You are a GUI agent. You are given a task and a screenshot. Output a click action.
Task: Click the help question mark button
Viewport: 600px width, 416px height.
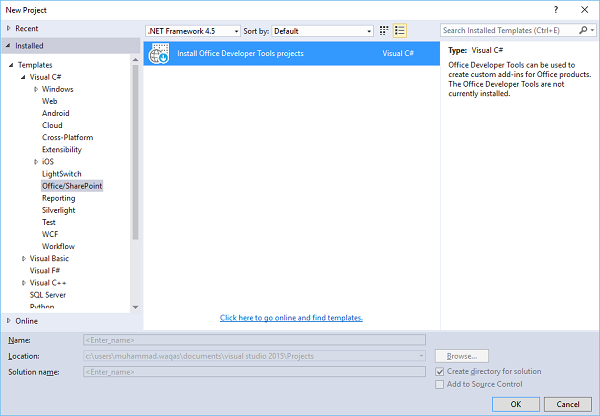pyautogui.click(x=555, y=8)
